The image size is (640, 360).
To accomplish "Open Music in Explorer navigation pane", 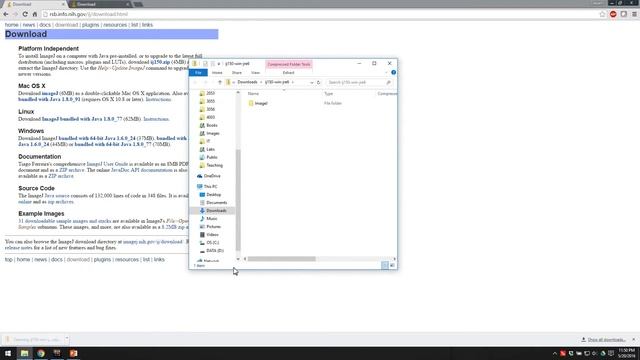I will (x=209, y=219).
